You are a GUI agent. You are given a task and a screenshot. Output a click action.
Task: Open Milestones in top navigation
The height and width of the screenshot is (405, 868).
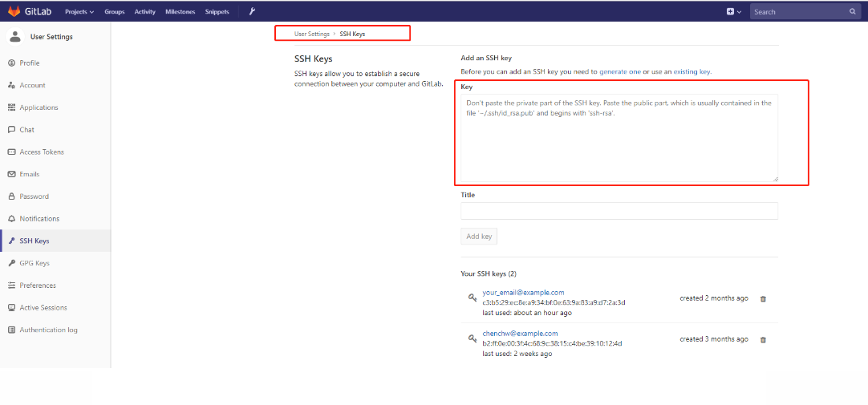click(x=180, y=11)
